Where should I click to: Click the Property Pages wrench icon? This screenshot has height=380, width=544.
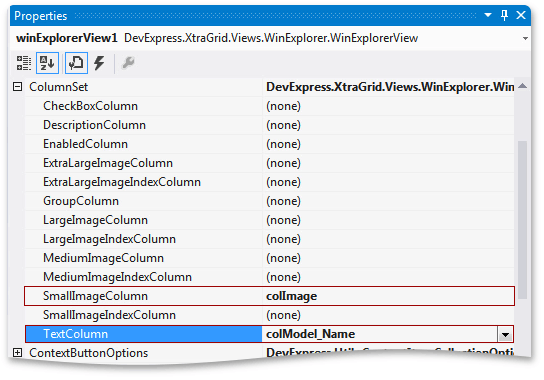(128, 63)
